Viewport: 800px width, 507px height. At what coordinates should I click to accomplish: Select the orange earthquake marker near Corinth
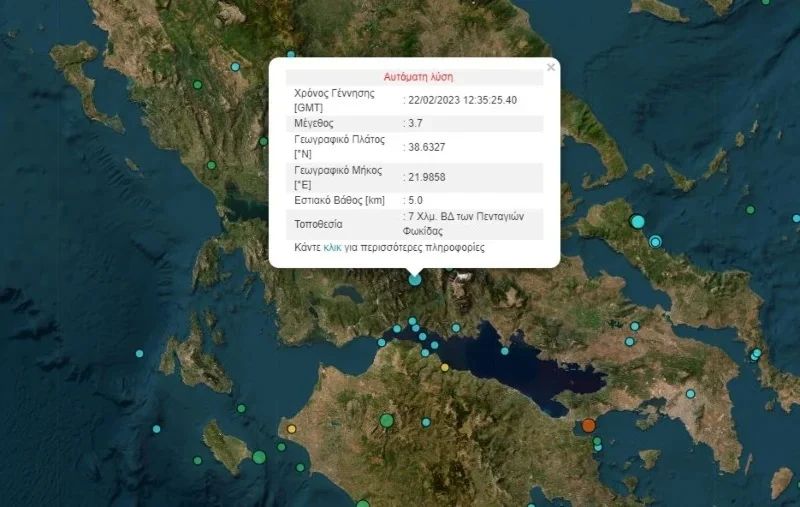(589, 426)
